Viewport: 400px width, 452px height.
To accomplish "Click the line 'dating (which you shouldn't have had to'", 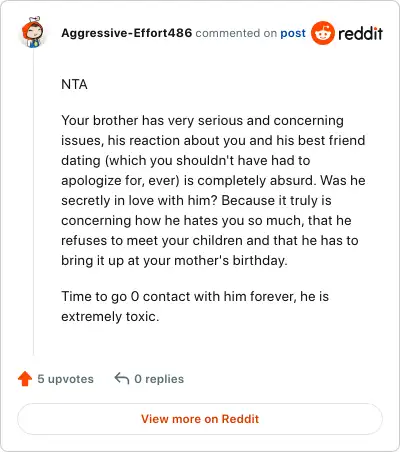I will pyautogui.click(x=186, y=161).
